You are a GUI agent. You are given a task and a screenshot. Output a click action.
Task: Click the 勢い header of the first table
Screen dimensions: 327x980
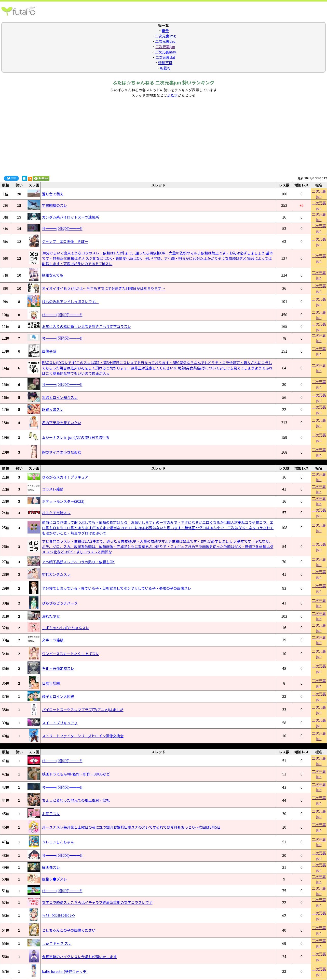[x=19, y=185]
